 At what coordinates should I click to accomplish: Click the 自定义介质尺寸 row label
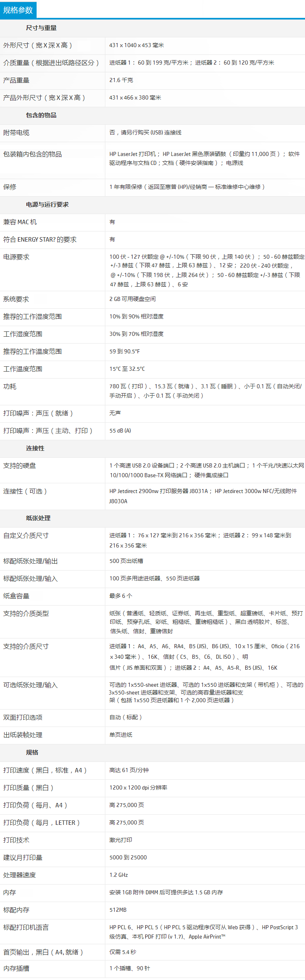(26, 536)
